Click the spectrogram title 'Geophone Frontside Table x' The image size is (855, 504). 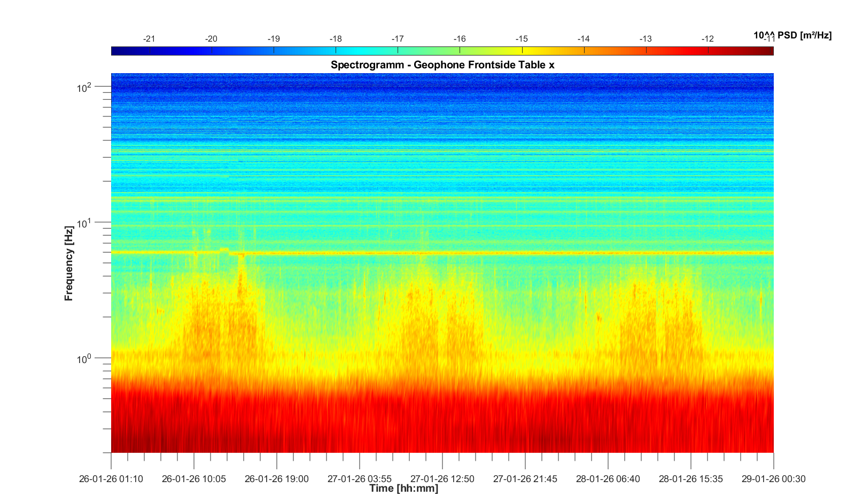tap(442, 65)
